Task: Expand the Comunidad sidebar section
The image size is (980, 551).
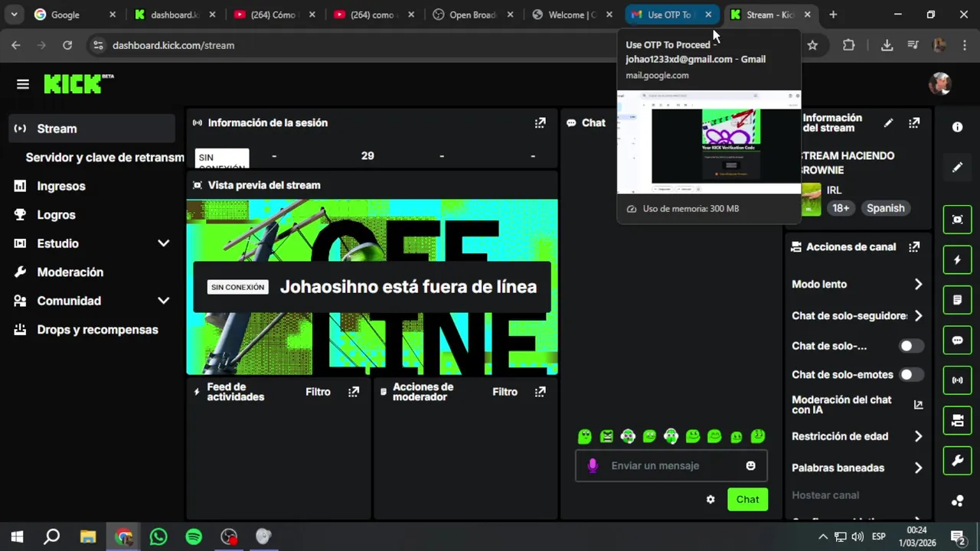Action: [163, 301]
